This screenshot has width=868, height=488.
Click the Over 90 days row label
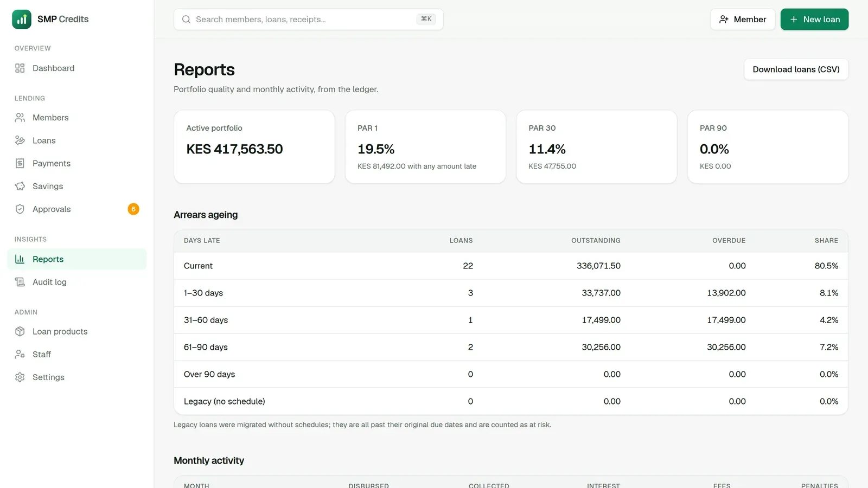[x=209, y=374]
